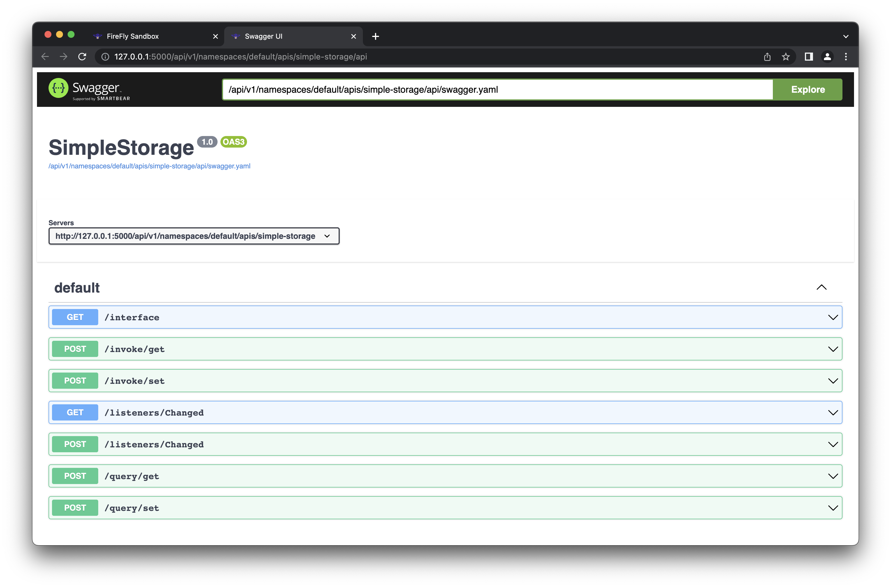Click the green Explore button

(x=808, y=89)
